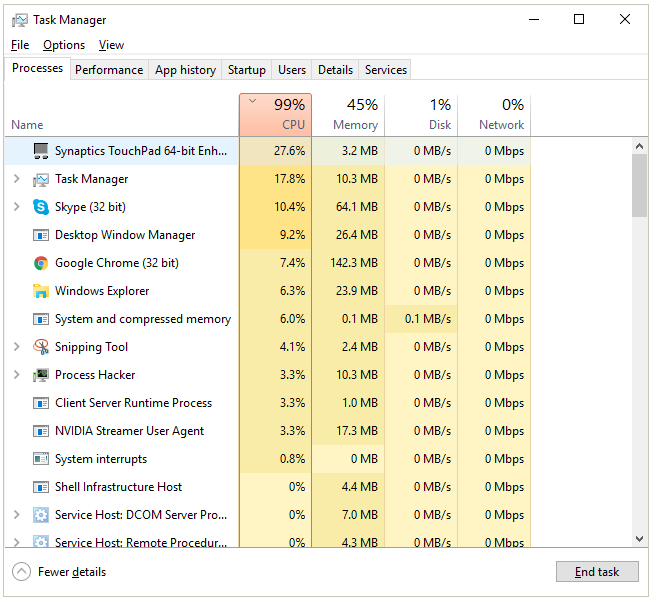
Task: Select the Google Chrome (32 bit) name
Action: coord(117,263)
